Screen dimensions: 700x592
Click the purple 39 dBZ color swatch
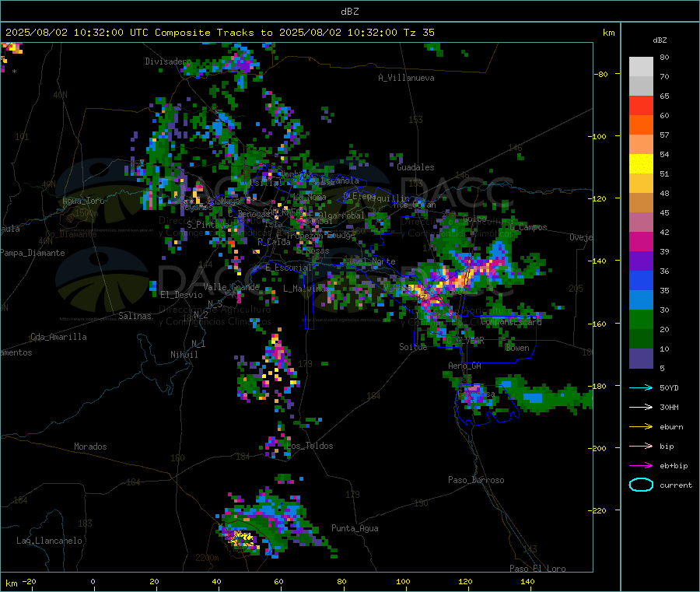[x=641, y=261]
